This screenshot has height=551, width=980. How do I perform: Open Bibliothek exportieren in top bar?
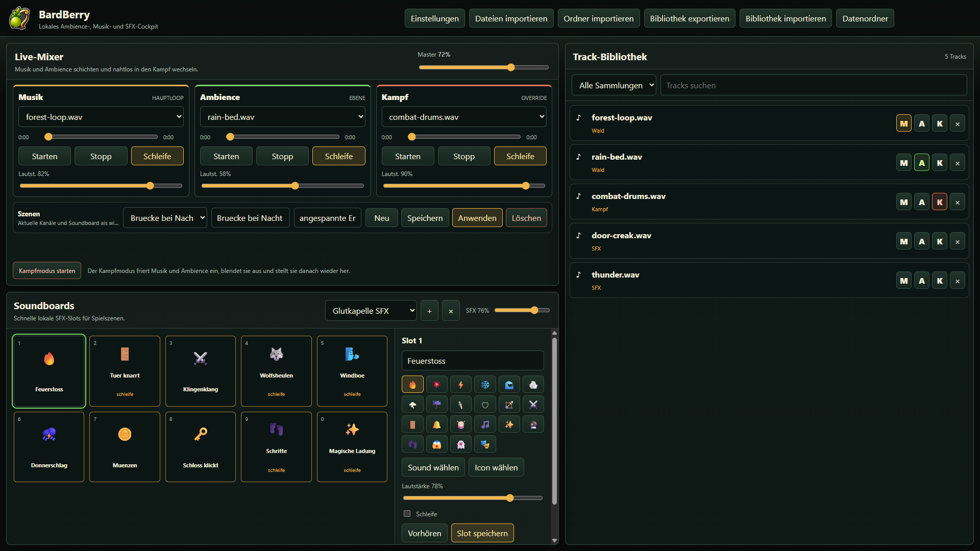pos(690,18)
